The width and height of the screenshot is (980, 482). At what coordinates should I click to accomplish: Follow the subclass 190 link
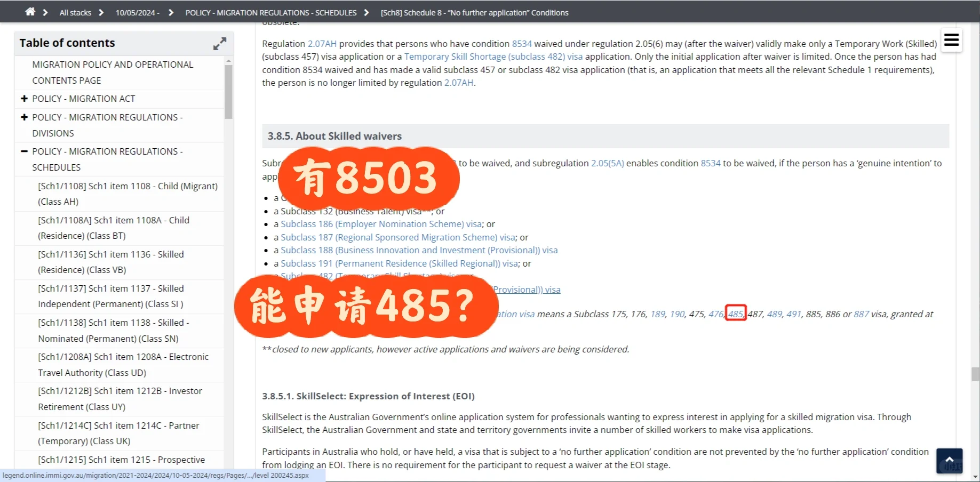(677, 314)
